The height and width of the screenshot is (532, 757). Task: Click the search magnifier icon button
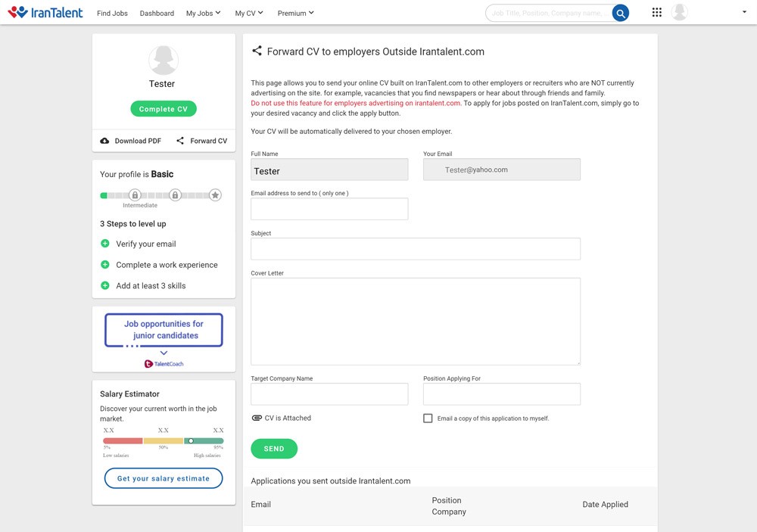620,13
